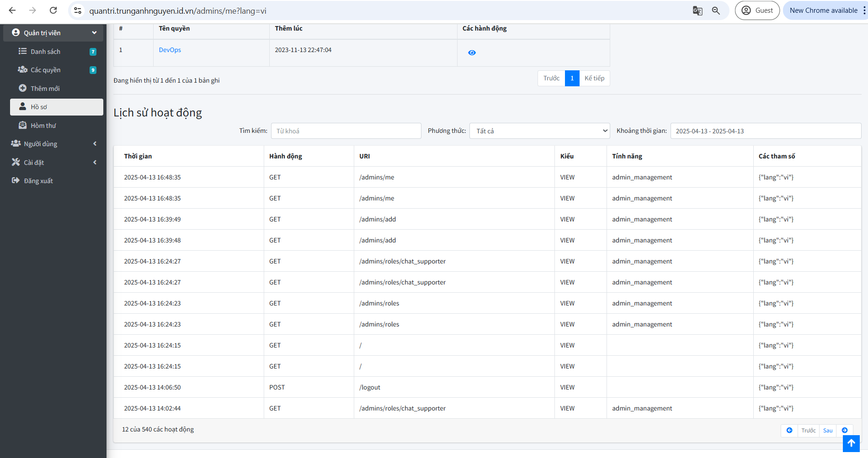Click Trước in roles pagination
868x458 pixels.
coord(551,78)
